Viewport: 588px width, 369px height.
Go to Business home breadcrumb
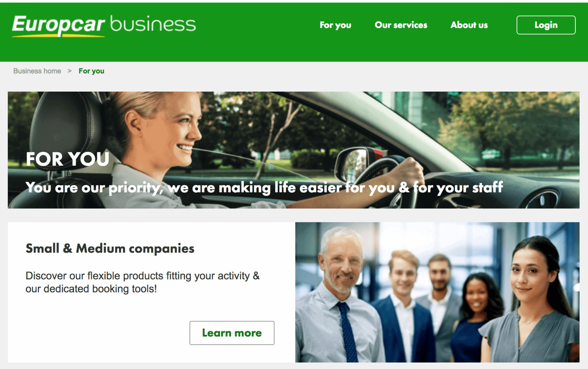(x=37, y=71)
